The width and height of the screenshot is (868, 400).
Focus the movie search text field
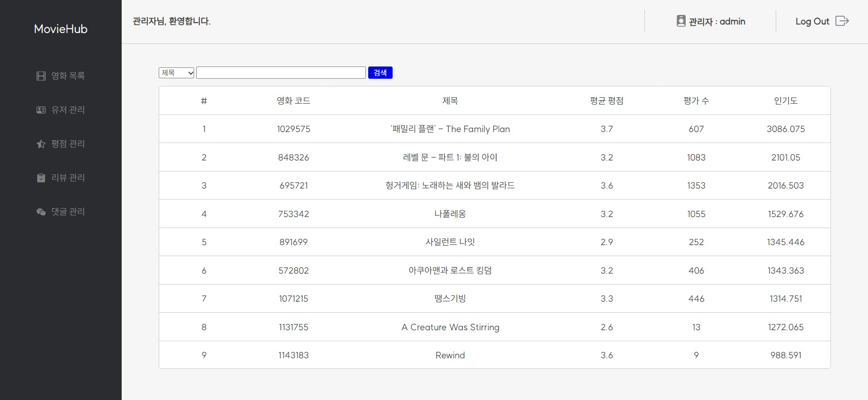tap(281, 73)
